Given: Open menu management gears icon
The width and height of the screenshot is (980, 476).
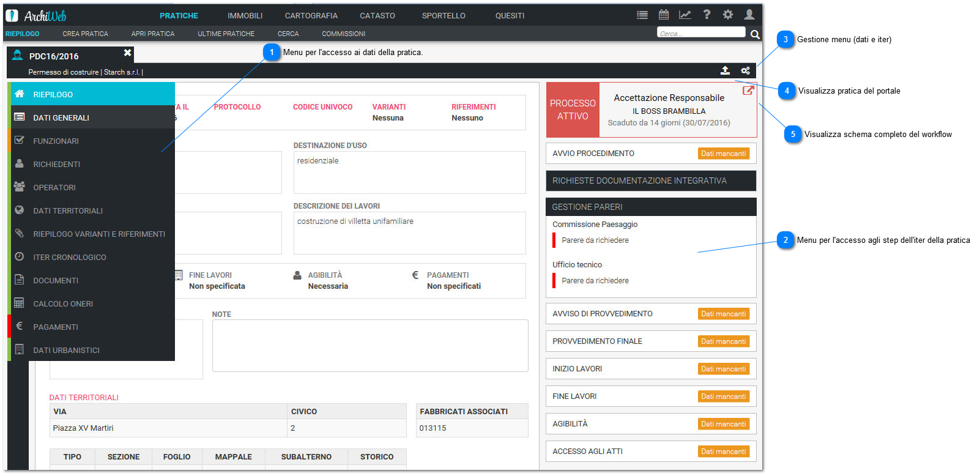Looking at the screenshot, I should (x=745, y=70).
